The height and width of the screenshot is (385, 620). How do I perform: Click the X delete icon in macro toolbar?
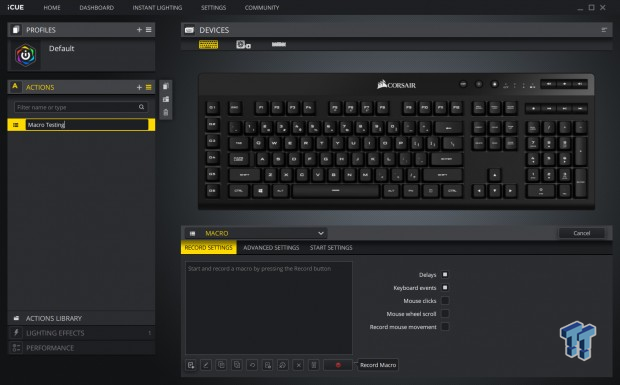pyautogui.click(x=299, y=365)
